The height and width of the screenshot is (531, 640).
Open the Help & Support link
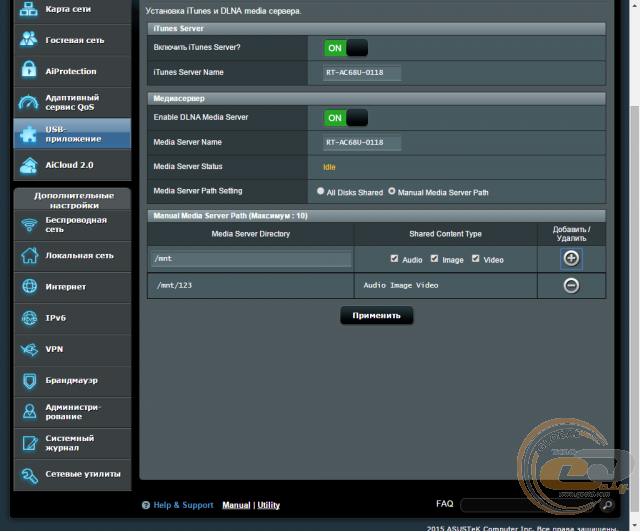tap(183, 505)
